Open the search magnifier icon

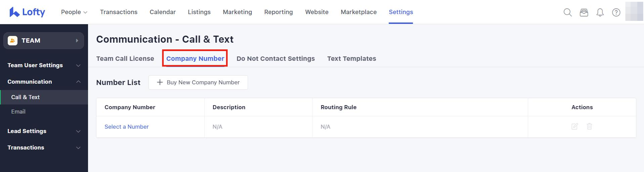pos(567,12)
